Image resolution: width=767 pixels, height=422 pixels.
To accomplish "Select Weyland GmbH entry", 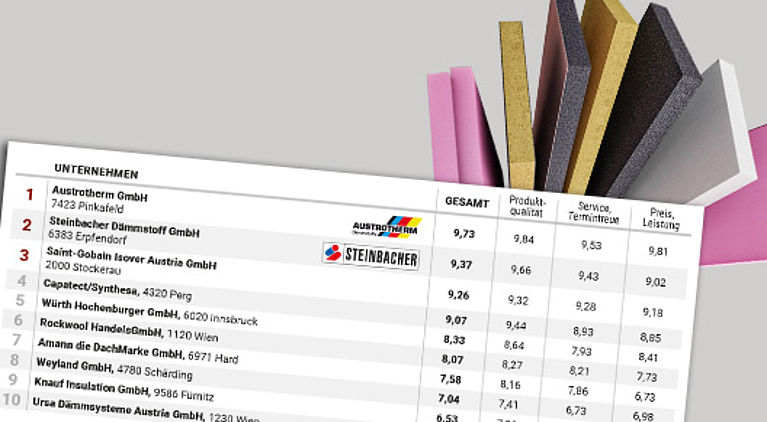I will click(x=114, y=369).
